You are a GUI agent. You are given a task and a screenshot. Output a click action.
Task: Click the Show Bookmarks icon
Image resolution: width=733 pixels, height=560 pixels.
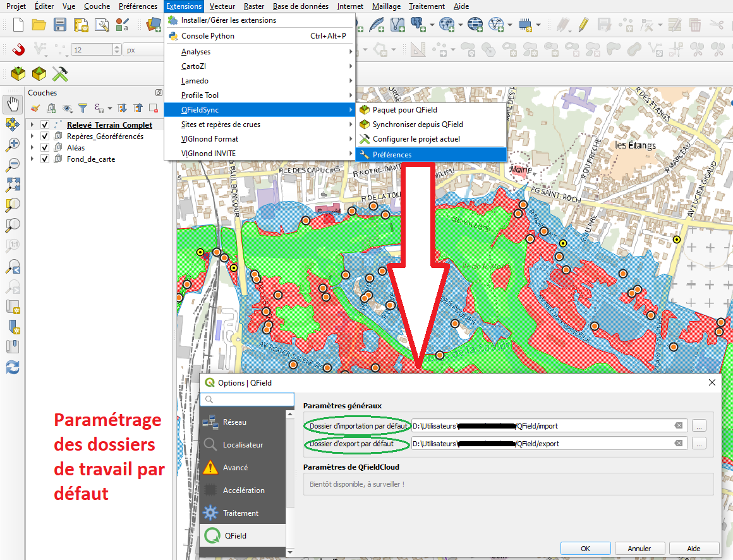13,347
